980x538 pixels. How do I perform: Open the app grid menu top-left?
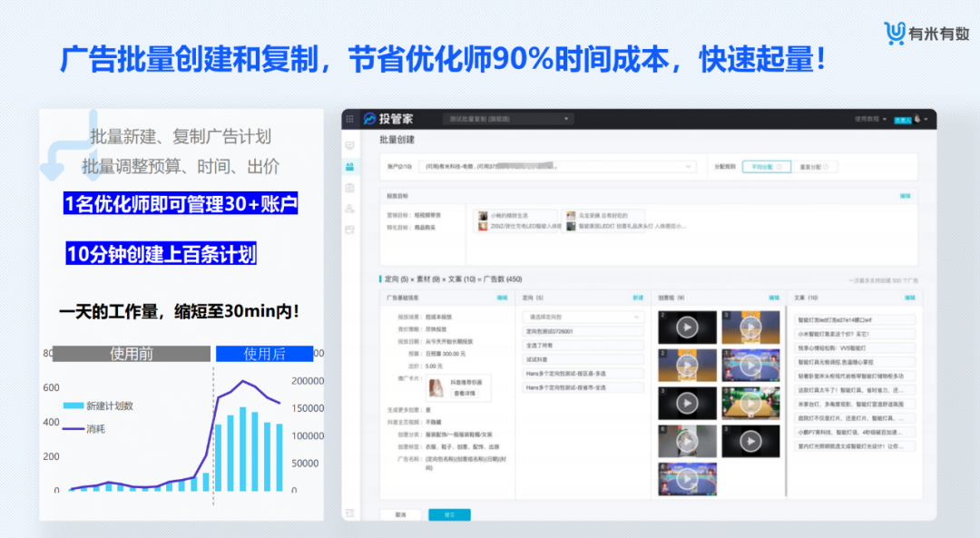pos(350,119)
